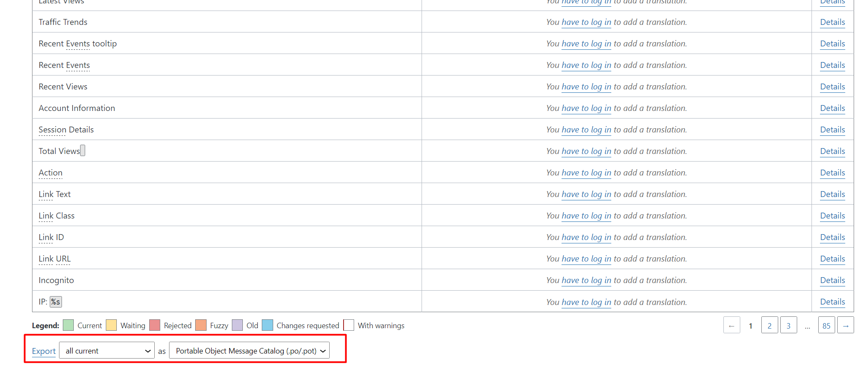This screenshot has width=868, height=367.
Task: Click 'have to log in' in Account Information row
Action: pos(586,108)
